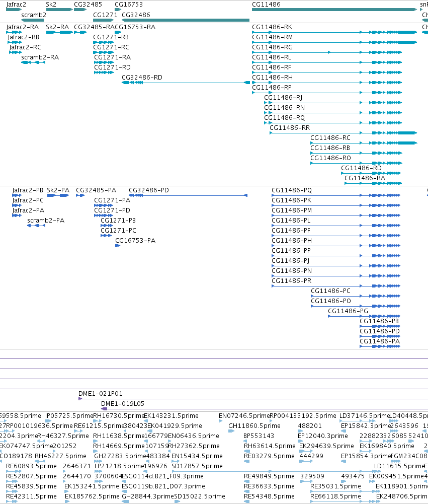Click transcript CG11486-RF
The width and height of the screenshot is (428, 504).
pos(272,67)
